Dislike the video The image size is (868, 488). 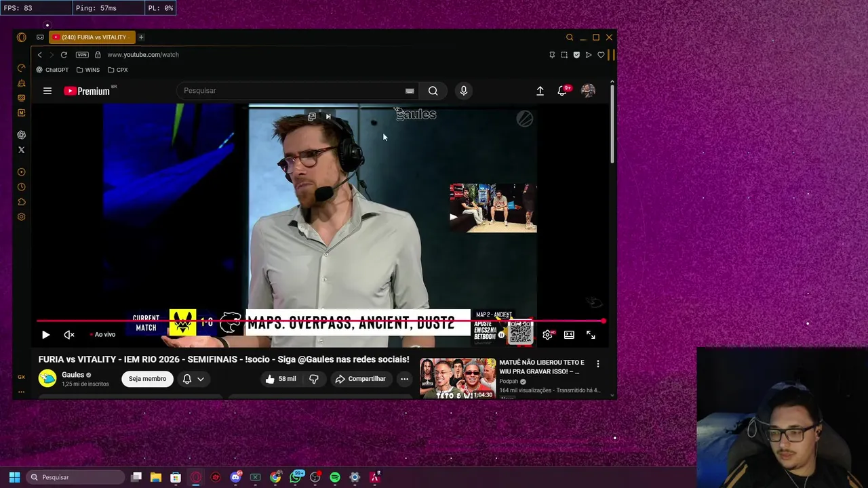click(x=314, y=379)
